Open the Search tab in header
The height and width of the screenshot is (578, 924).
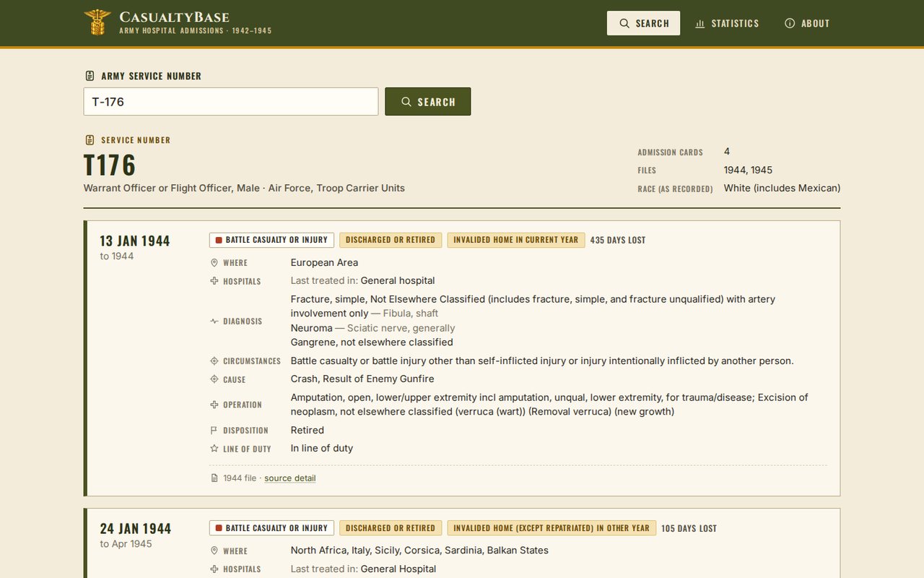pyautogui.click(x=643, y=23)
